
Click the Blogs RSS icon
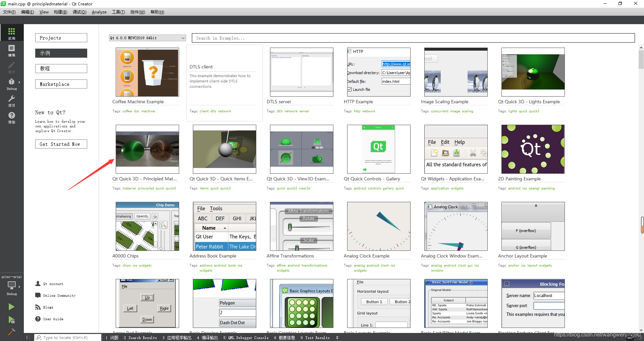38,307
